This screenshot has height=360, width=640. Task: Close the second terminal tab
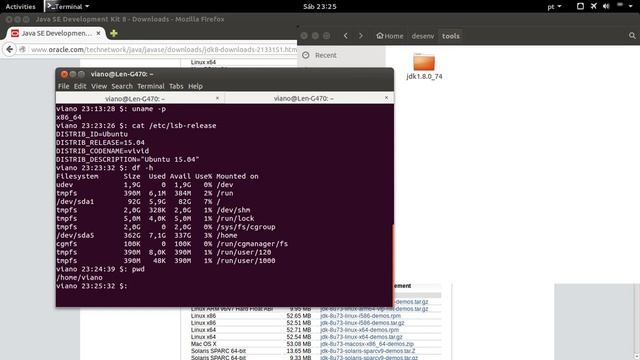386,98
